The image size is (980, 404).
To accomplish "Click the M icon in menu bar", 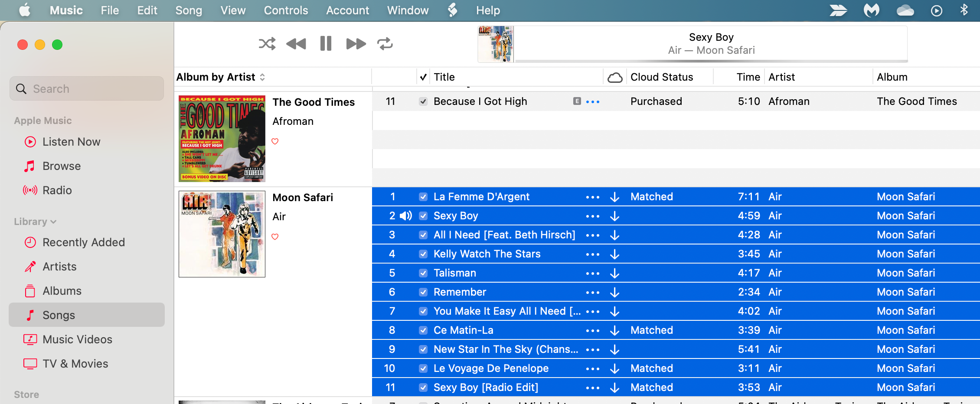I will point(872,10).
